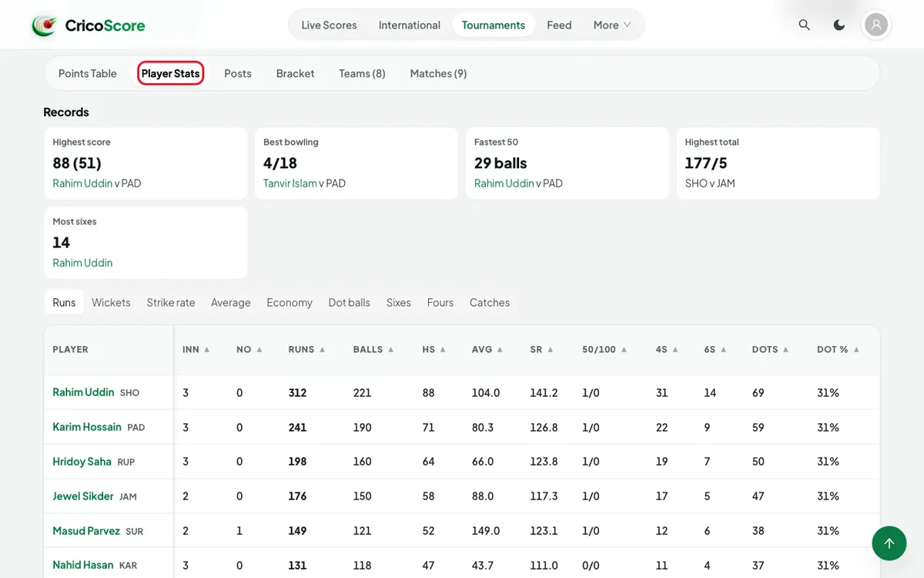Screen dimensions: 924x578
Task: Switch to Wickets stat filter
Action: (111, 302)
